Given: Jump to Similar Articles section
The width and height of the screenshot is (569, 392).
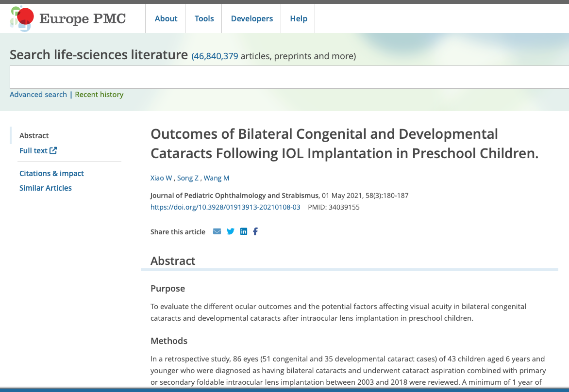Looking at the screenshot, I should (x=46, y=188).
